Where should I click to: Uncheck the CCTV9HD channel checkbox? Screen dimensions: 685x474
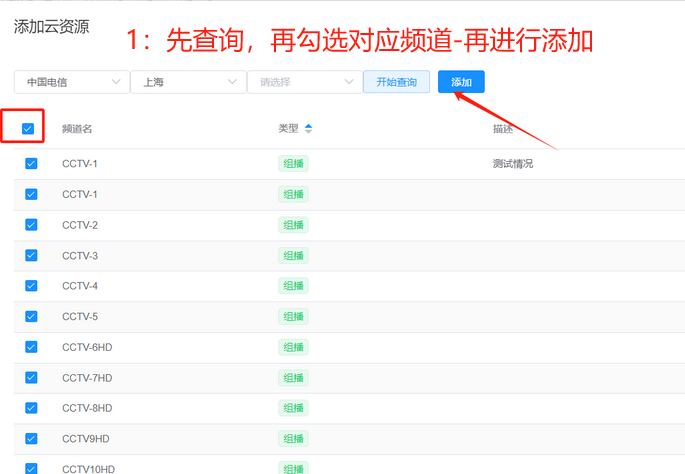(x=31, y=438)
